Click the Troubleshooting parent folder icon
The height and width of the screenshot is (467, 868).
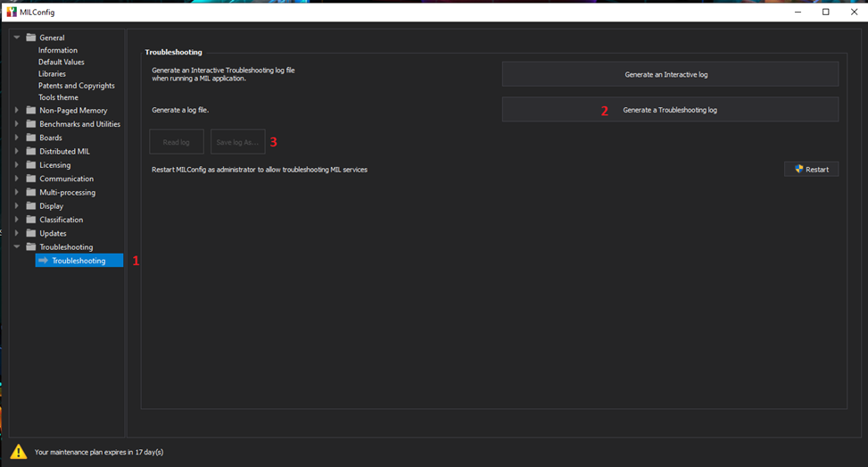pyautogui.click(x=31, y=247)
